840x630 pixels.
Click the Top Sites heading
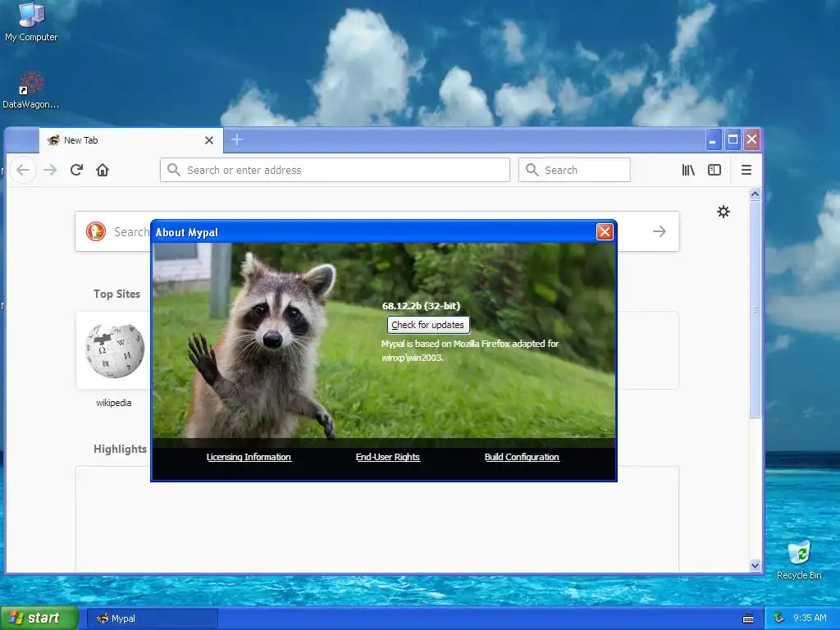(x=116, y=294)
